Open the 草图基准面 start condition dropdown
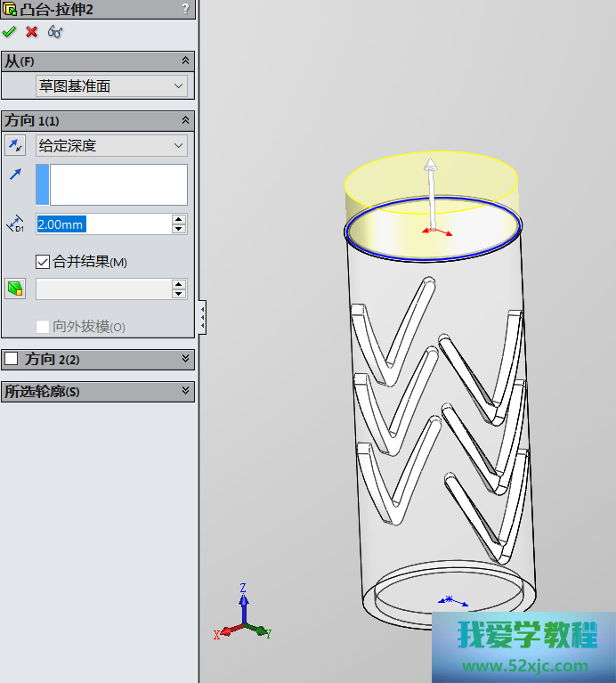 click(111, 86)
